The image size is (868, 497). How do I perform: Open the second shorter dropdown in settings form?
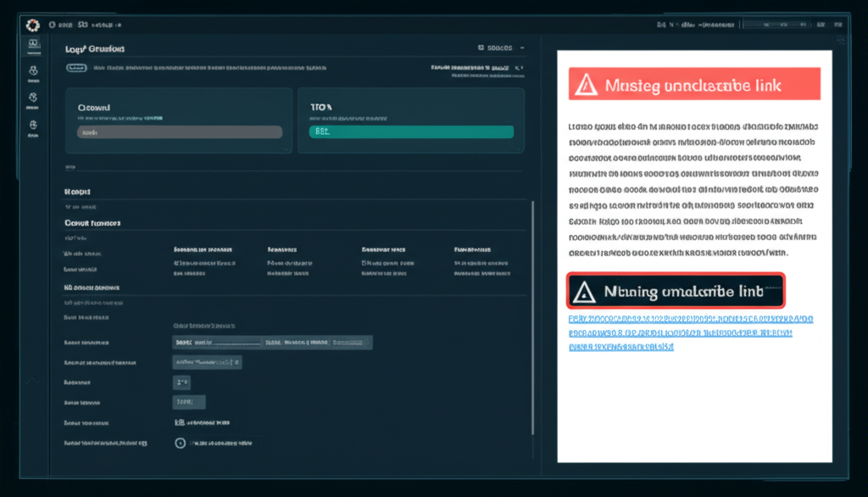(207, 362)
